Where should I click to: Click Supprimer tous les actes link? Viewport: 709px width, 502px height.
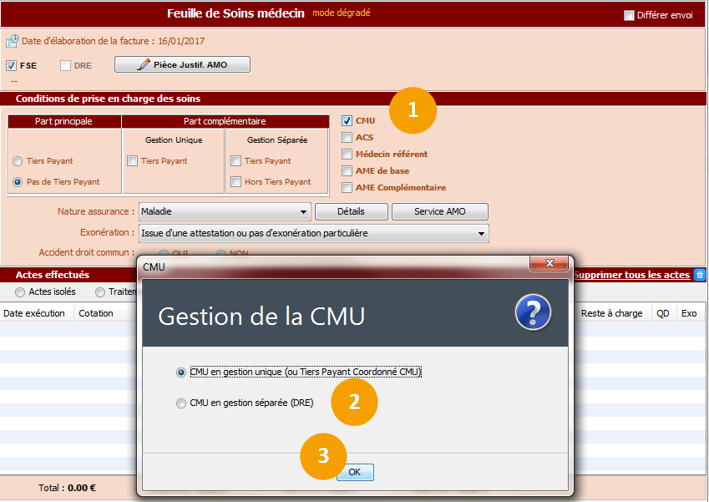(631, 275)
